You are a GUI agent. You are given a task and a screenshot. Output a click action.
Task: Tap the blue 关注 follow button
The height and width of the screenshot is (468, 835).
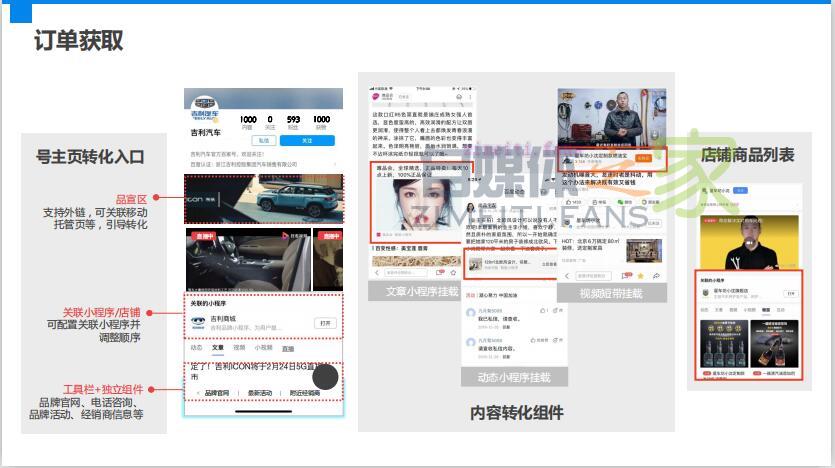(307, 141)
